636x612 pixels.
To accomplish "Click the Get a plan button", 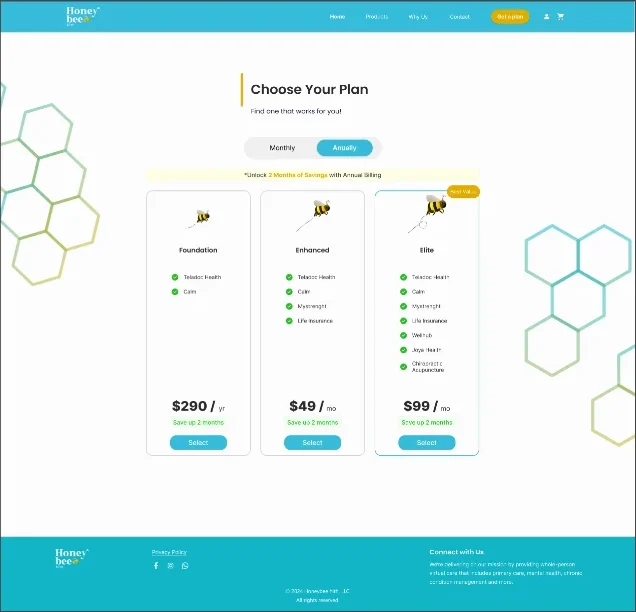I will [510, 17].
